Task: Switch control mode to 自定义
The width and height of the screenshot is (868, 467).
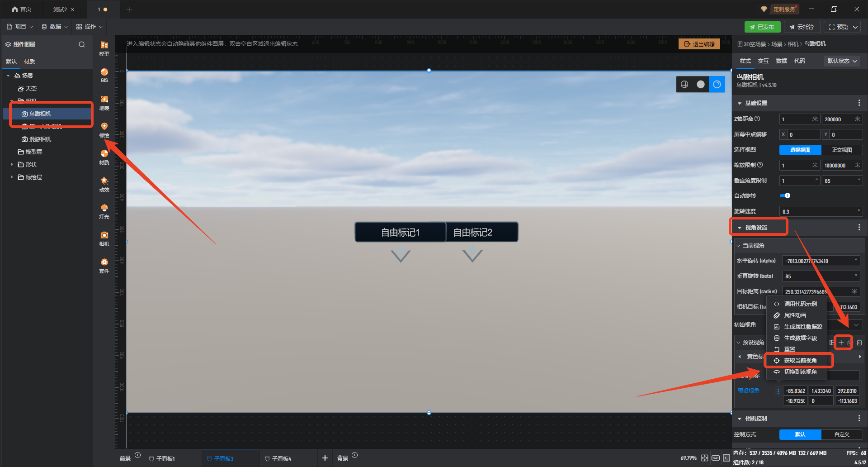Action: coord(841,434)
